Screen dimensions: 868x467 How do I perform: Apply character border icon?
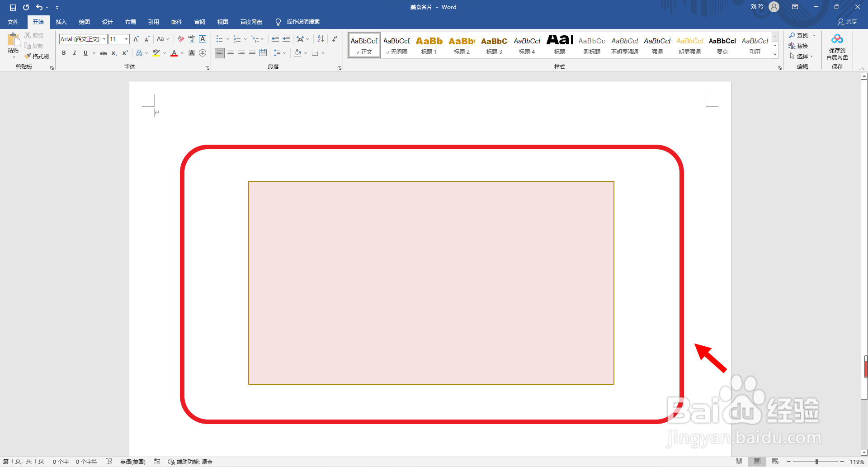tap(203, 39)
